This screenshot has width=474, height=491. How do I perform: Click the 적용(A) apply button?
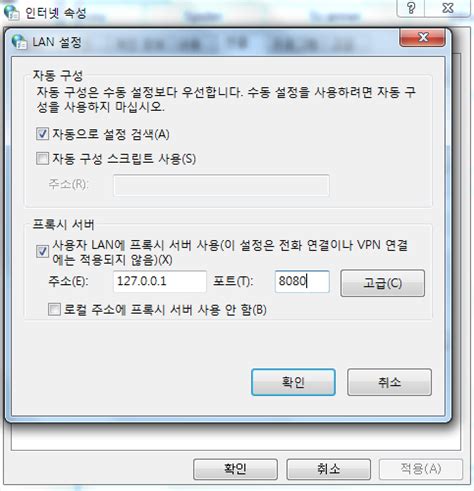[421, 469]
